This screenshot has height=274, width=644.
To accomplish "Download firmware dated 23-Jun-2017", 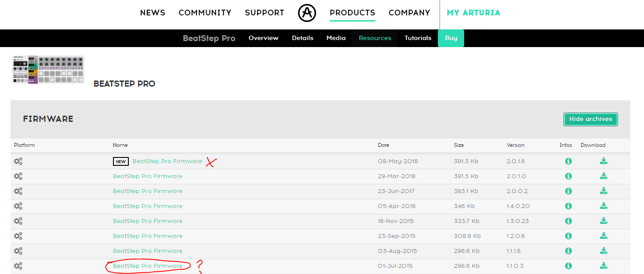I will tap(604, 191).
